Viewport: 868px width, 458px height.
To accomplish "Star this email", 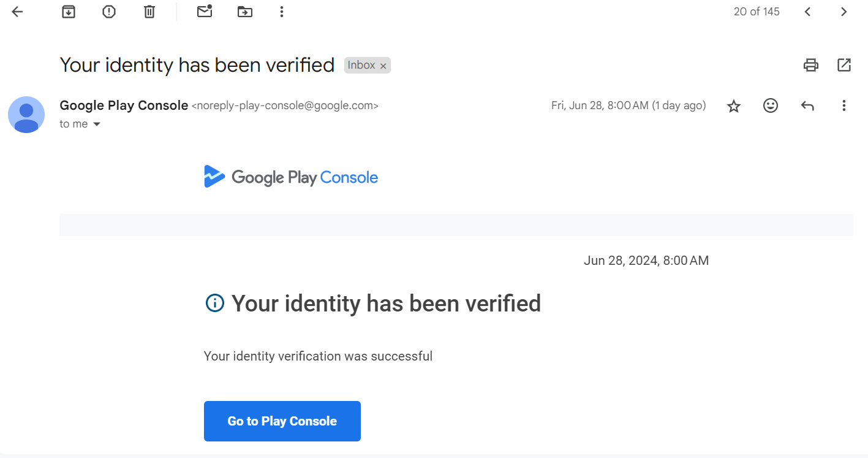I will (x=734, y=106).
